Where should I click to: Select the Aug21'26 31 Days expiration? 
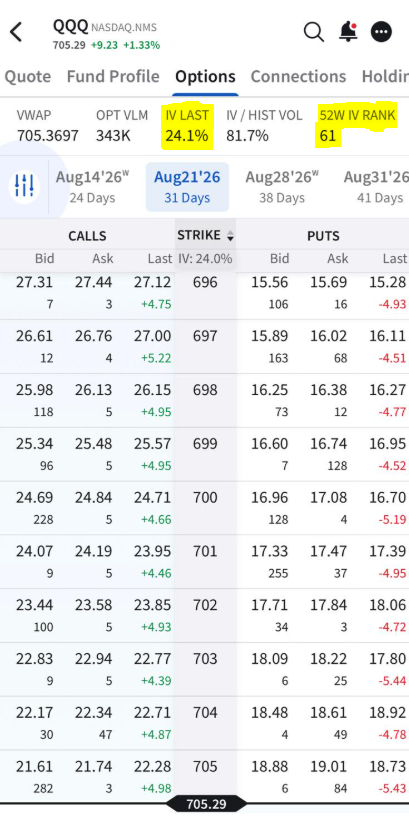187,186
